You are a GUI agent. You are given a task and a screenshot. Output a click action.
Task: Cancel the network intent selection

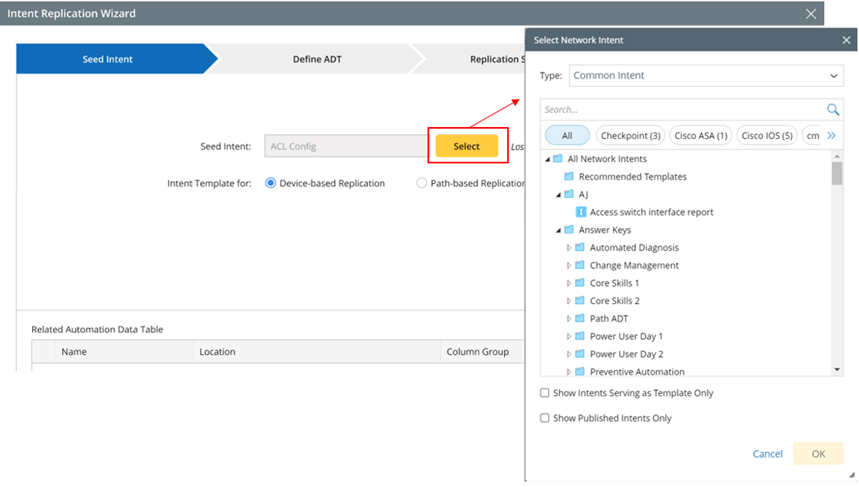[767, 454]
